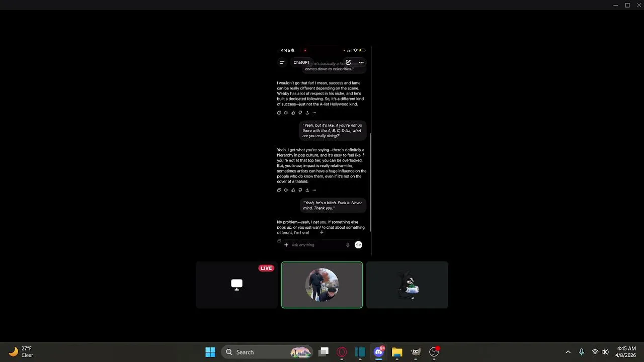
Task: Start a new chat with compose icon
Action: (x=348, y=62)
